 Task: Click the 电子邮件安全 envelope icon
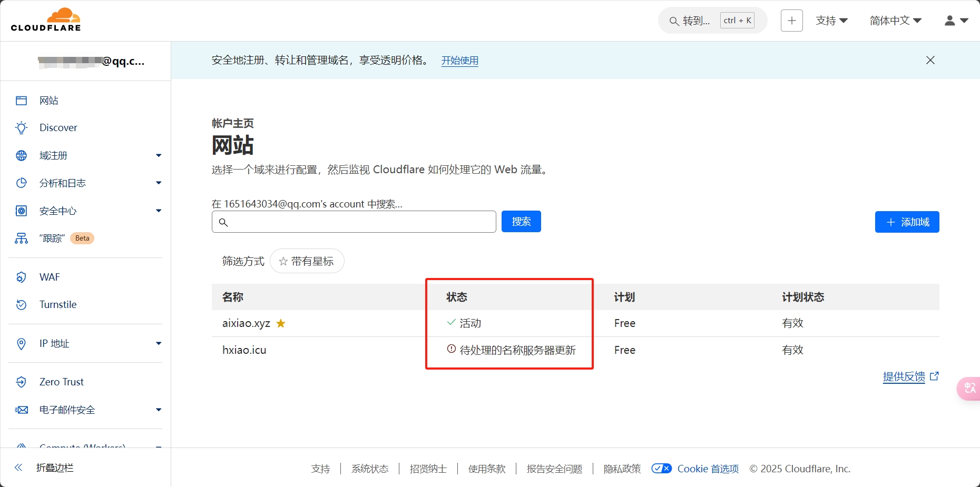tap(21, 410)
